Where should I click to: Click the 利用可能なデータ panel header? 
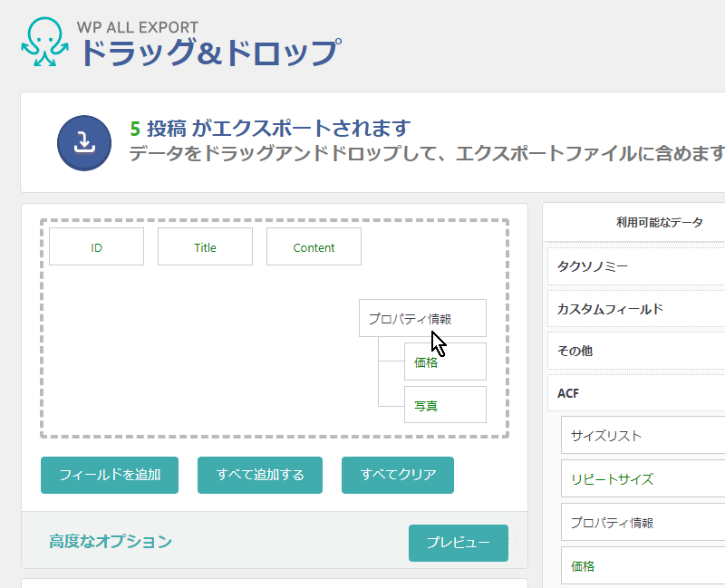(x=660, y=222)
